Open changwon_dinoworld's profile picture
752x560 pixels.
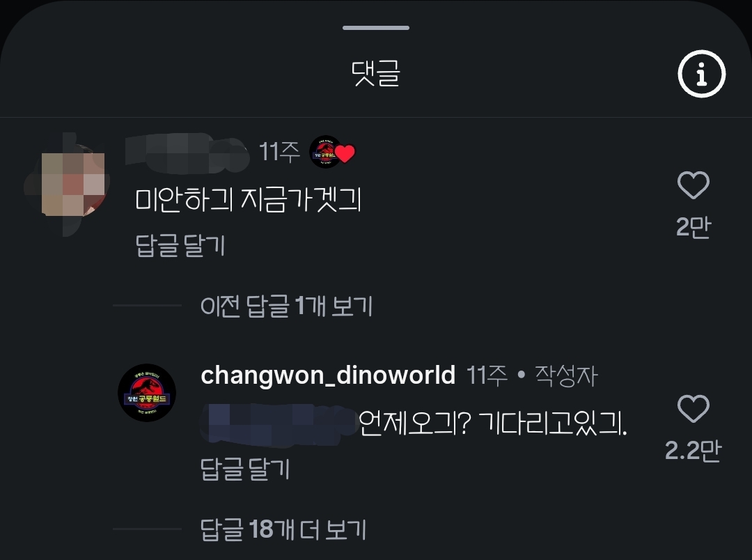tap(147, 393)
